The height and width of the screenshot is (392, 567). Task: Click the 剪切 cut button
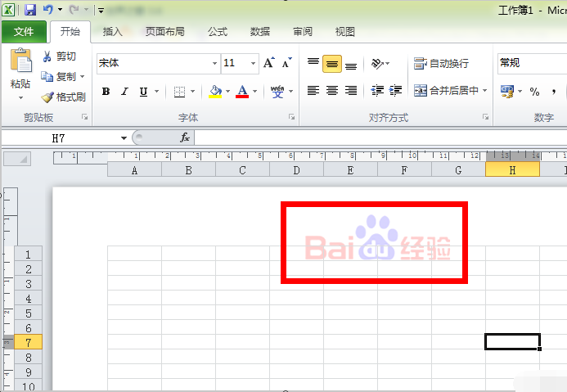pyautogui.click(x=59, y=56)
